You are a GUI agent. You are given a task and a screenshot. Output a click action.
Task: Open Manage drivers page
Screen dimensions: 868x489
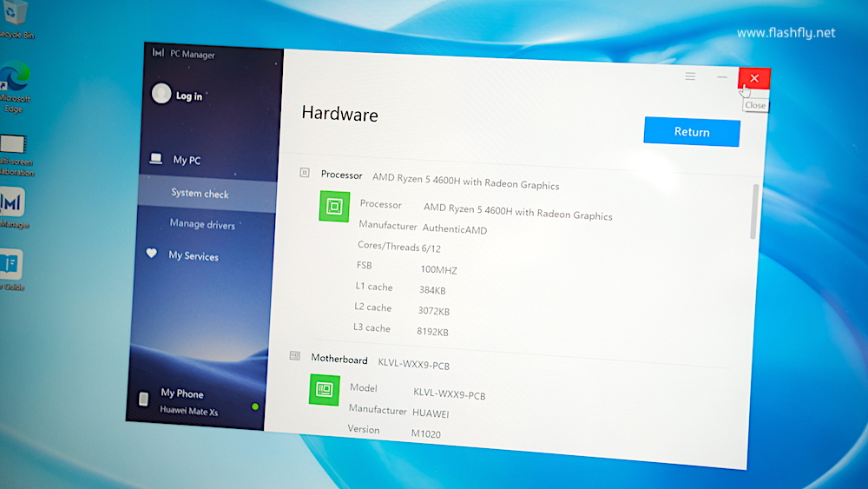click(x=202, y=225)
